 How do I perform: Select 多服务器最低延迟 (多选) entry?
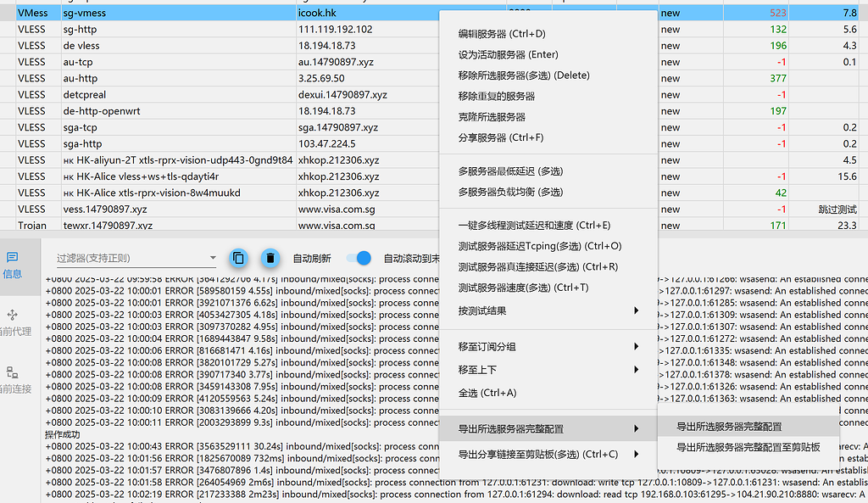point(548,171)
